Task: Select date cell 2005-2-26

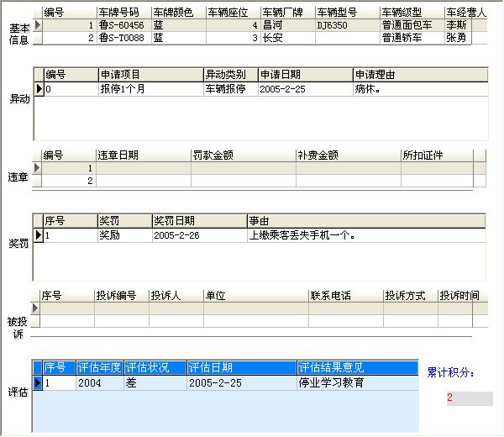Action: click(x=200, y=235)
